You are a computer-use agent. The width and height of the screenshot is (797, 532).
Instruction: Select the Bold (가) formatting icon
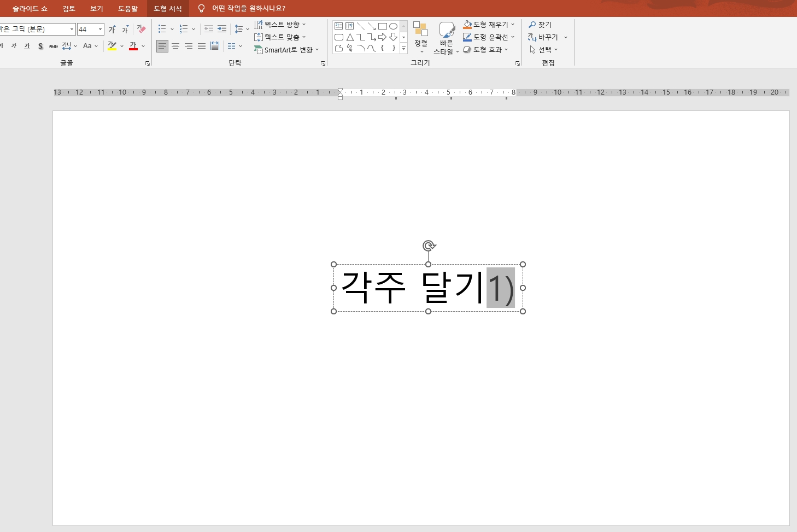[2, 46]
